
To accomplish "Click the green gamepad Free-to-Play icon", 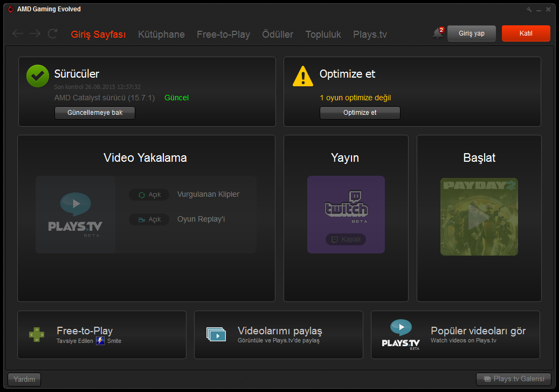I will click(x=37, y=334).
